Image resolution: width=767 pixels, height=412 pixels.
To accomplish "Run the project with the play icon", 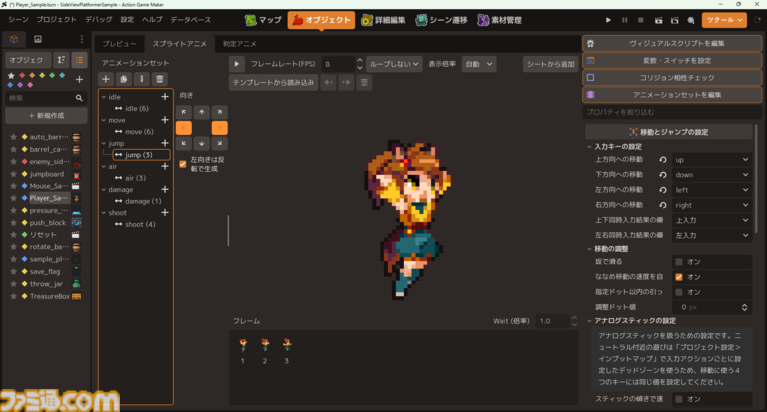I will [x=608, y=20].
